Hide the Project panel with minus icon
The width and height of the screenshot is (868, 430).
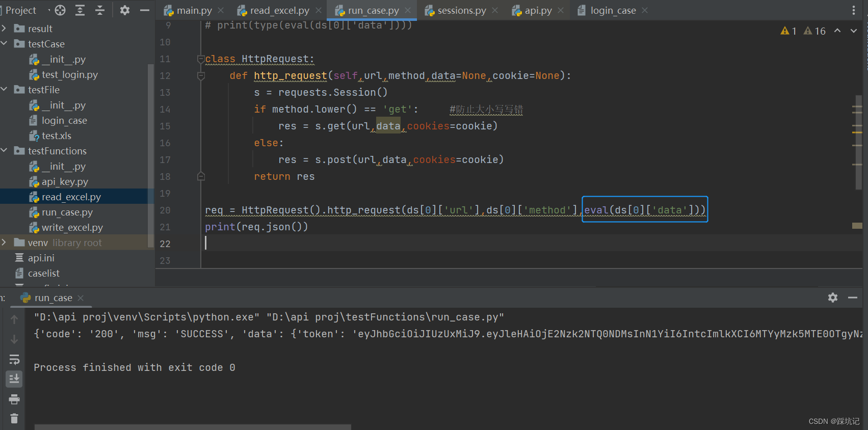(145, 10)
